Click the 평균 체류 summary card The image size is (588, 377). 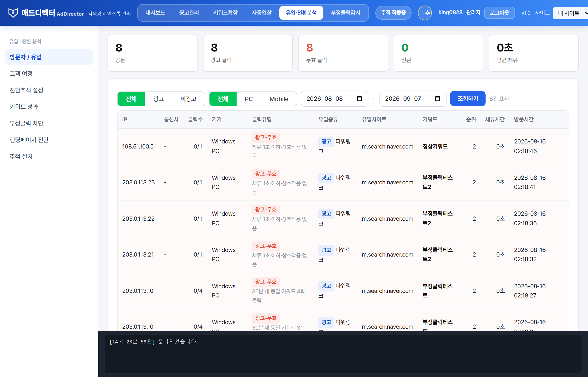[534, 53]
